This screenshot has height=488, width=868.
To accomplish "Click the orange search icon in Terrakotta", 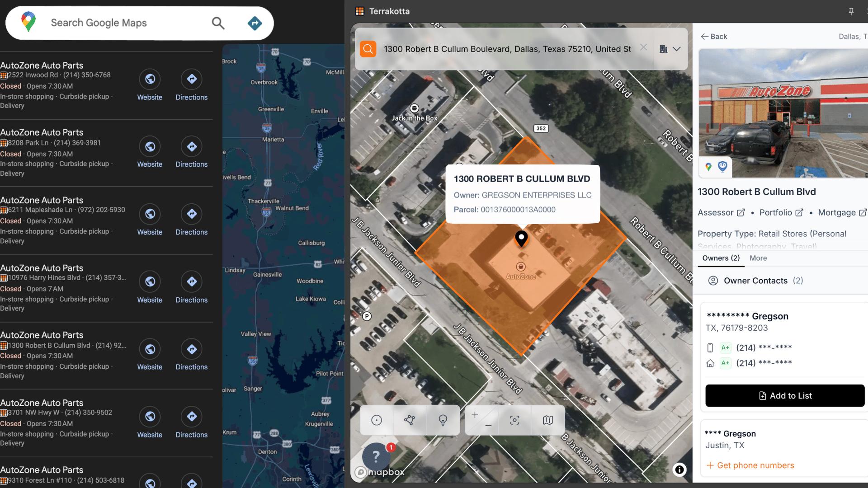I will [x=368, y=49].
